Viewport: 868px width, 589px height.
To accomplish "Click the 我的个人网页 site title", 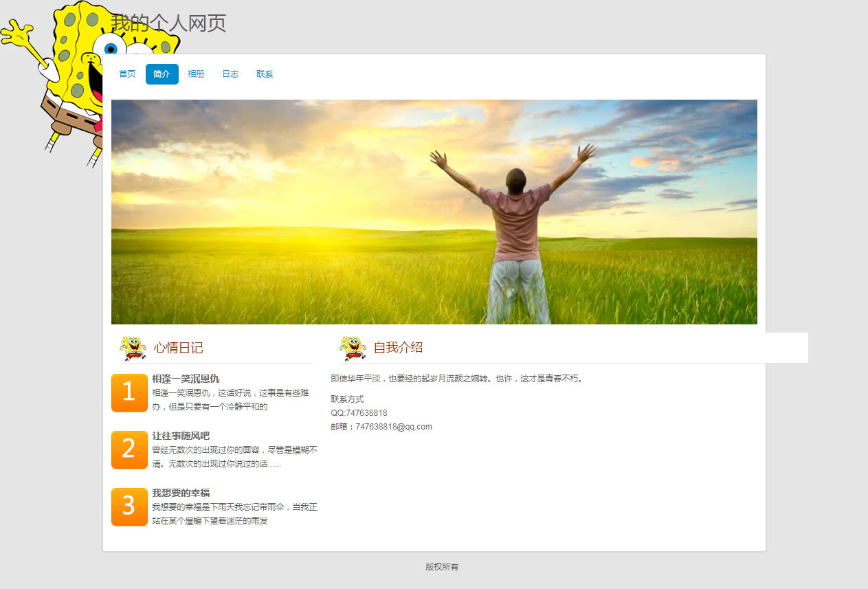I will coord(168,23).
